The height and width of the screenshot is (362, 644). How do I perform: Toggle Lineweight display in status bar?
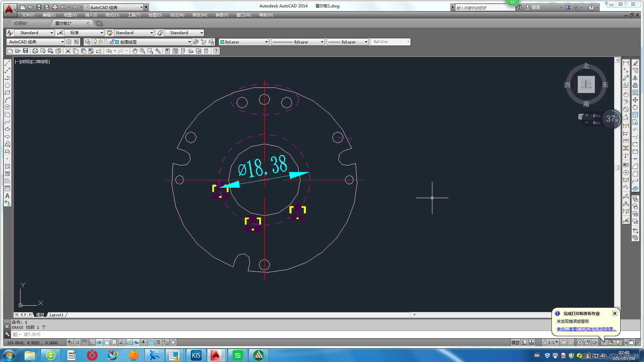pyautogui.click(x=144, y=342)
